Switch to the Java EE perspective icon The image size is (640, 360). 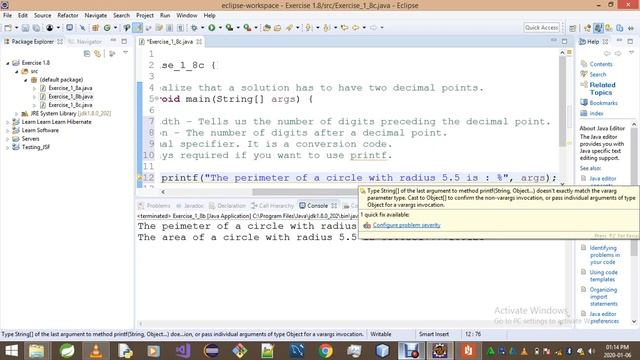[x=587, y=28]
